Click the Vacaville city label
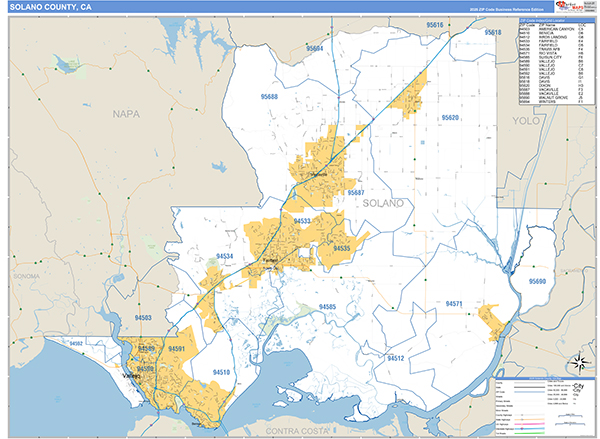 (318, 175)
